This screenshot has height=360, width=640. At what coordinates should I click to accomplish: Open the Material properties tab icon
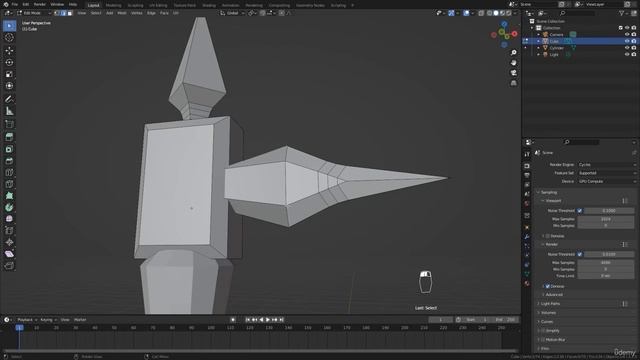(527, 283)
